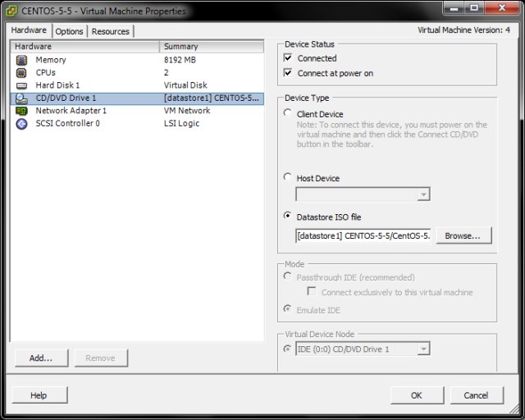Image resolution: width=525 pixels, height=420 pixels.
Task: Select the CPUs row label
Action: pyautogui.click(x=46, y=73)
